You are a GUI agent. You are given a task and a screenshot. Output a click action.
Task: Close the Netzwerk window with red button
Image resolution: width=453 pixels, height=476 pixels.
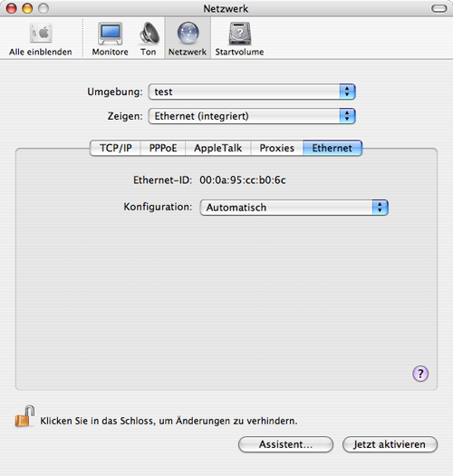(x=12, y=8)
